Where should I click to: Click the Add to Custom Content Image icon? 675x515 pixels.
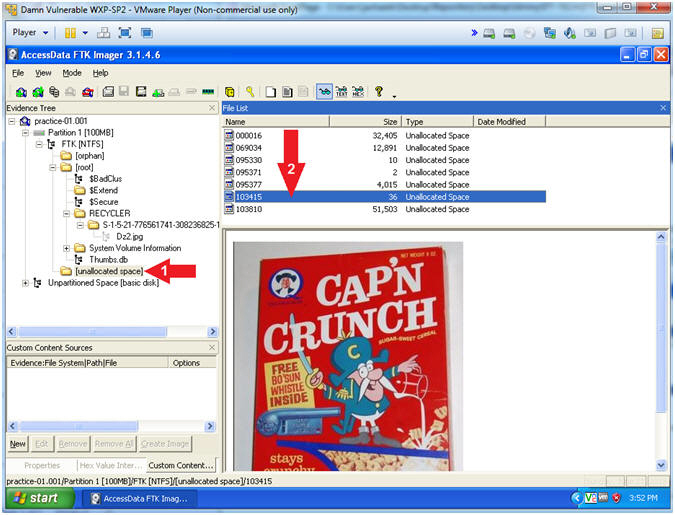coord(158,92)
